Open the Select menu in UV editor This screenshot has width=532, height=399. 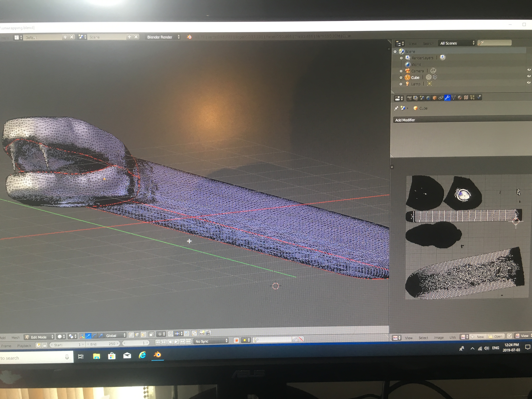(x=423, y=338)
